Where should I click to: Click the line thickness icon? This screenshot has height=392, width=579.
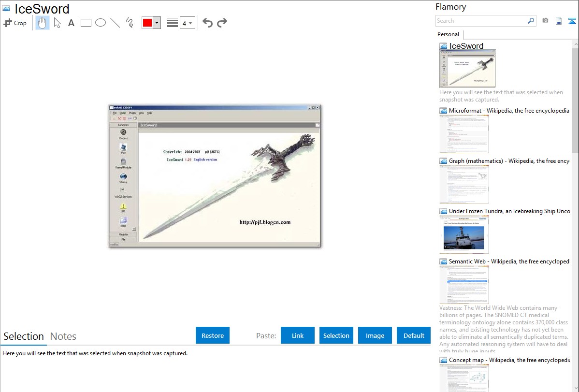(x=173, y=23)
